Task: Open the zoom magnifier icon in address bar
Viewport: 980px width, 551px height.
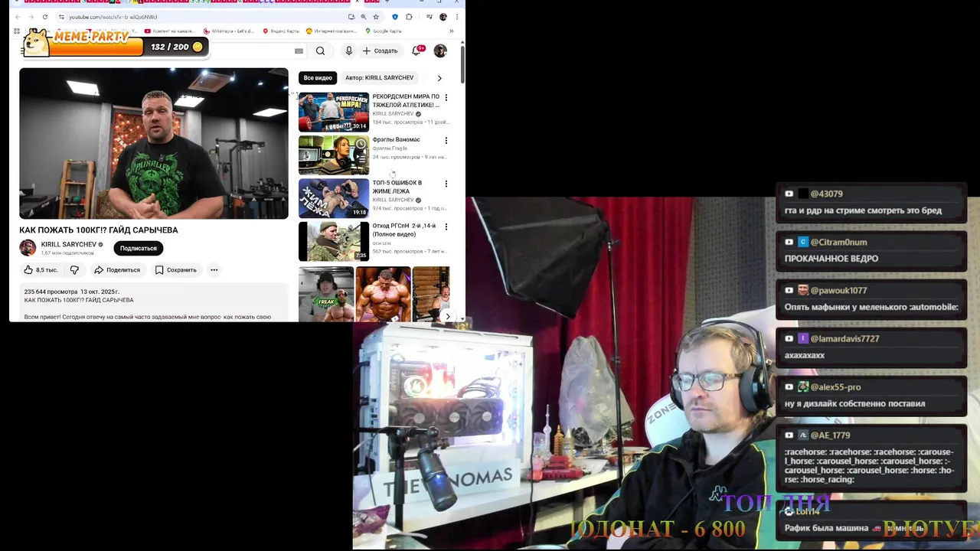Action: click(364, 17)
